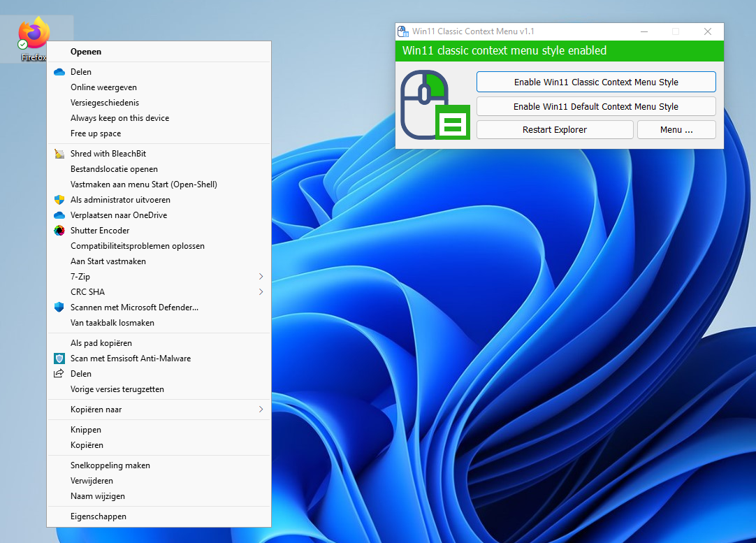The height and width of the screenshot is (543, 756).
Task: Click the OneDrive cloud icon beside Delen
Action: click(x=59, y=72)
